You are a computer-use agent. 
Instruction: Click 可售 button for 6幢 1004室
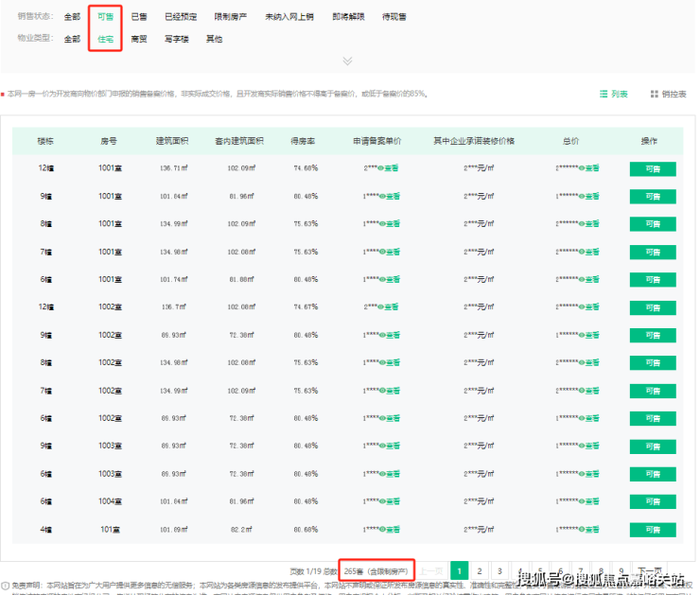653,502
